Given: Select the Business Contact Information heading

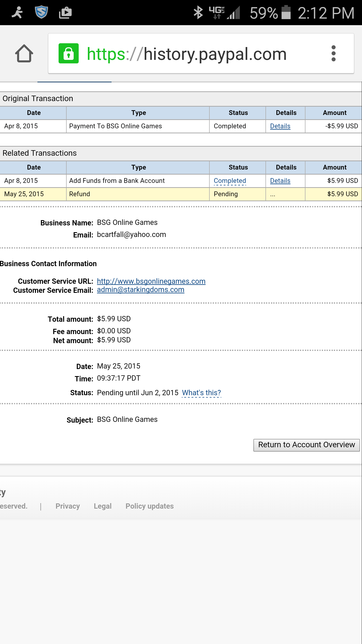Looking at the screenshot, I should (48, 264).
